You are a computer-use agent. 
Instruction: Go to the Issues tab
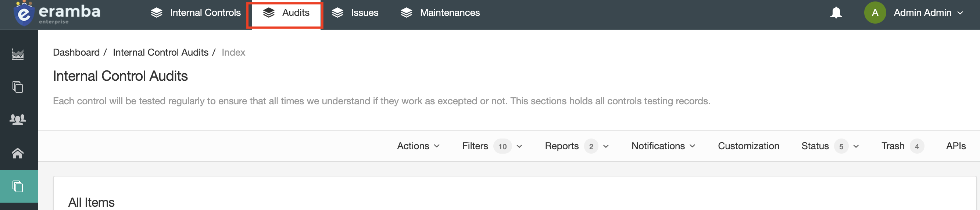click(355, 13)
